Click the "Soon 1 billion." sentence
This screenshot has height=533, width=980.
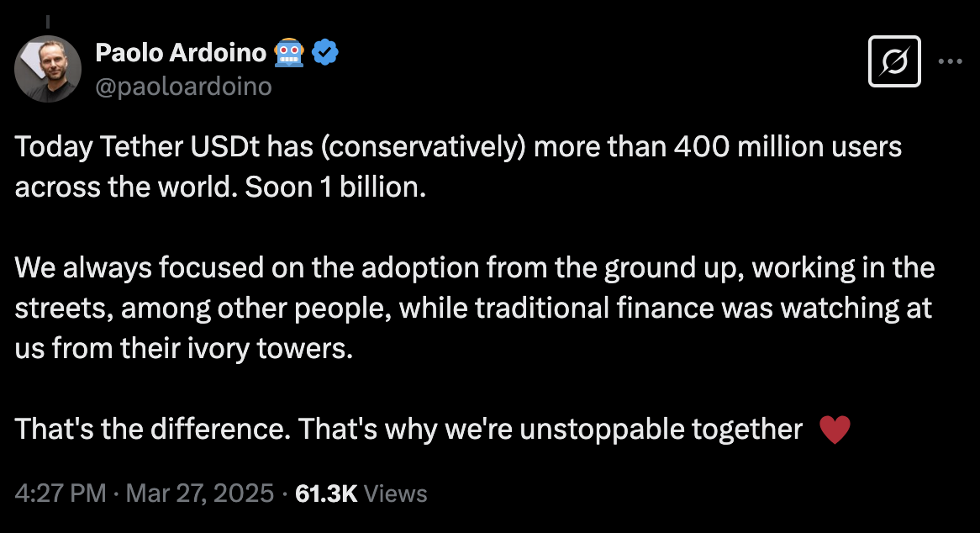coord(335,187)
